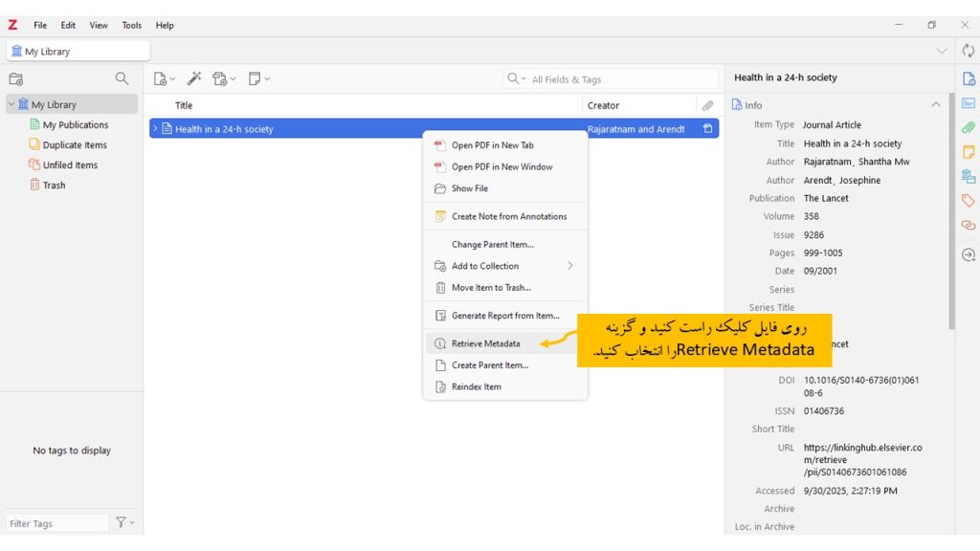The height and width of the screenshot is (551, 980).
Task: Select Duplicate Items in library tree
Action: (x=75, y=145)
